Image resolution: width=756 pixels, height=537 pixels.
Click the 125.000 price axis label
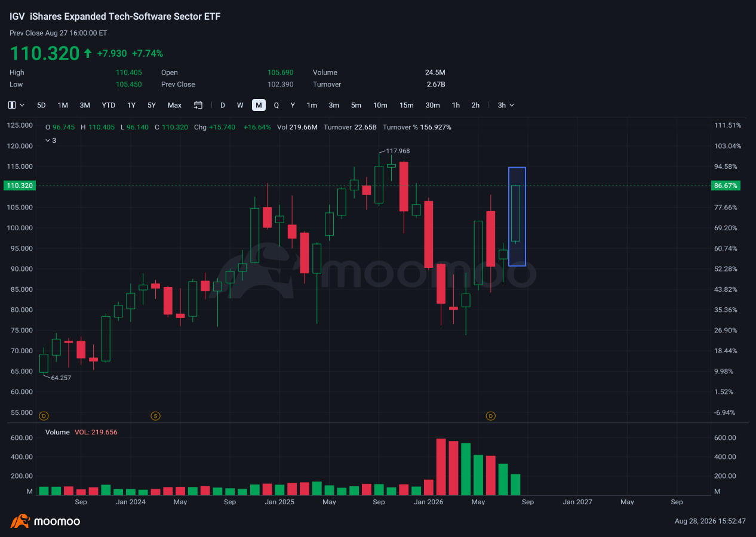click(20, 125)
